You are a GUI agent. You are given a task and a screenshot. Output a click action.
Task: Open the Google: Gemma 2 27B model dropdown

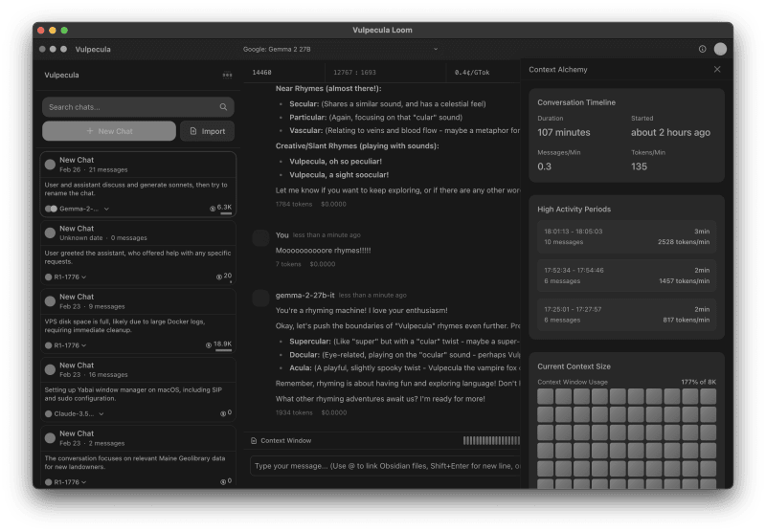341,49
